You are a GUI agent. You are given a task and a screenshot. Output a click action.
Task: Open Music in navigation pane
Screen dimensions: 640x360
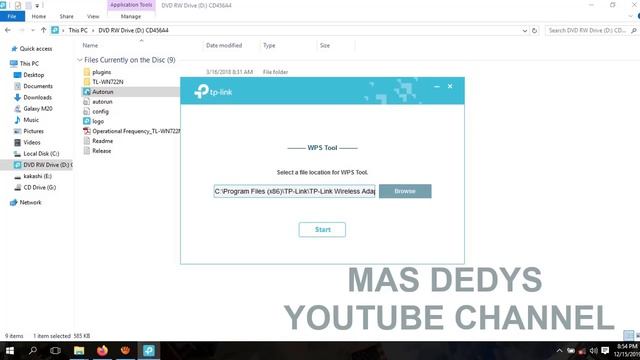click(31, 120)
